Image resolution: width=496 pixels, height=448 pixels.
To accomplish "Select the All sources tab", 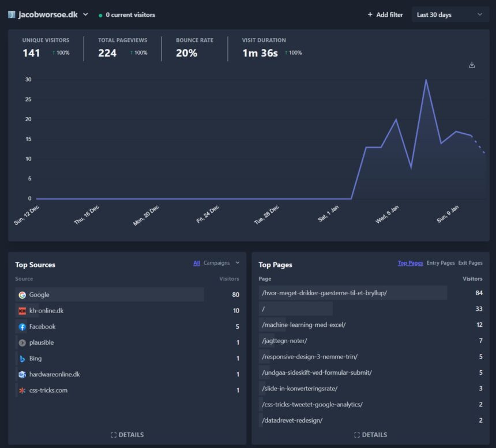I will [197, 263].
